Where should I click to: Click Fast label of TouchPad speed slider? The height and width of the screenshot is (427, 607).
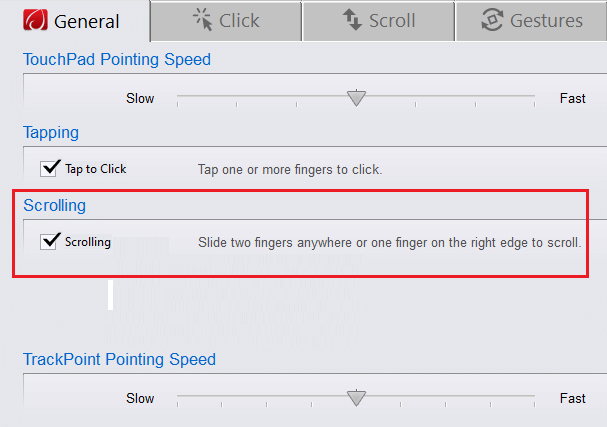573,98
